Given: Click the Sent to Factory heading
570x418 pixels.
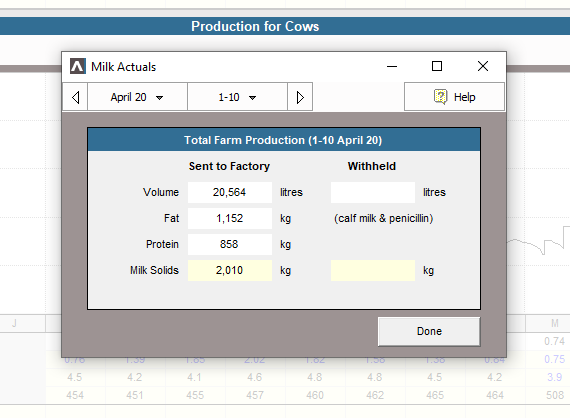Looking at the screenshot, I should (229, 166).
